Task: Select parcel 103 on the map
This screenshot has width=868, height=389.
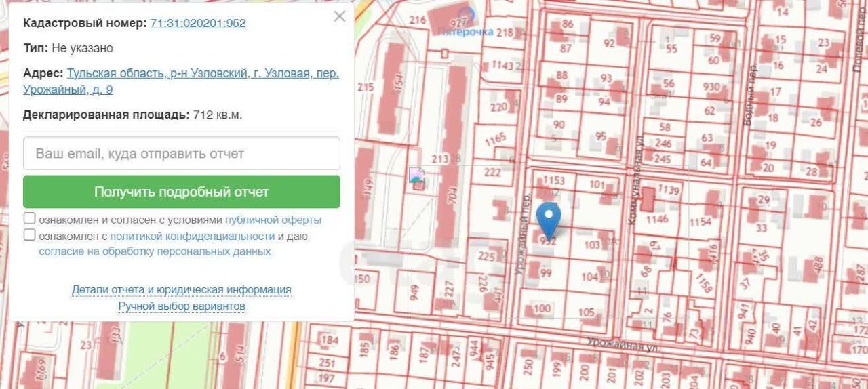Action: pos(591,245)
